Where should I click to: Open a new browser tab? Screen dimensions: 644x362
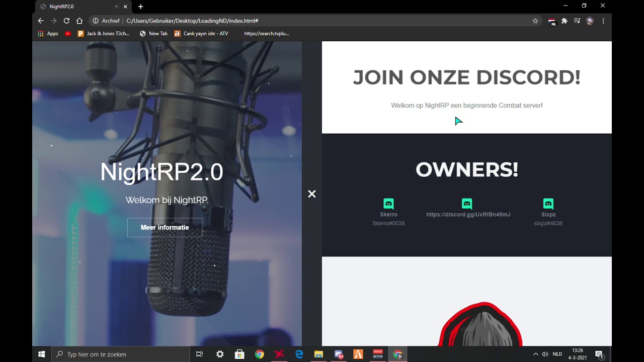coord(140,7)
